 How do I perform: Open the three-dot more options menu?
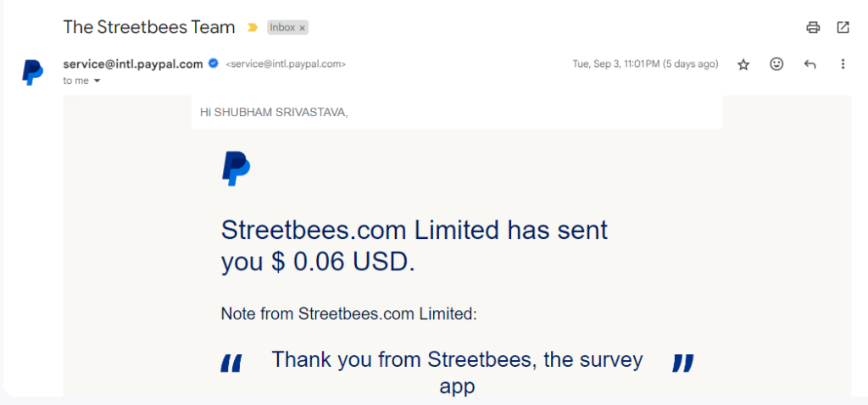(x=843, y=64)
